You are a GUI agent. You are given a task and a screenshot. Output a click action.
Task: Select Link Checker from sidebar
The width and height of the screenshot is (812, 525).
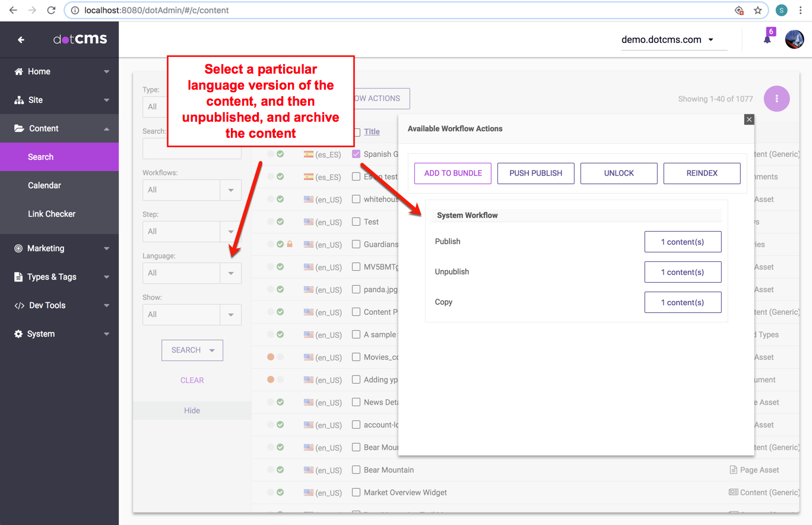pos(52,214)
